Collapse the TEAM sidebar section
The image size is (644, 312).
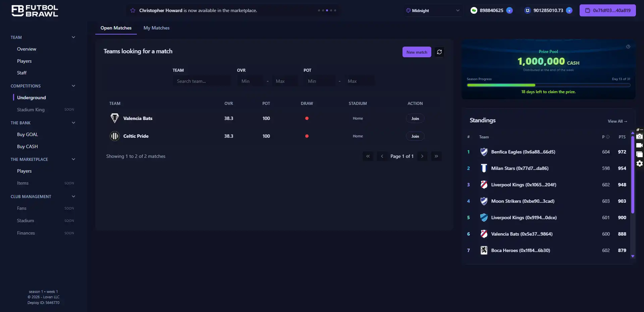tap(73, 37)
